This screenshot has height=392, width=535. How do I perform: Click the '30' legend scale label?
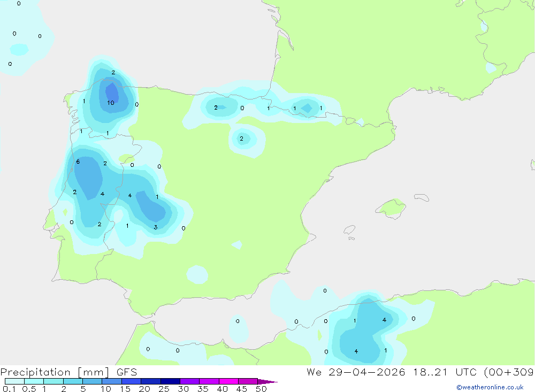[183, 389]
